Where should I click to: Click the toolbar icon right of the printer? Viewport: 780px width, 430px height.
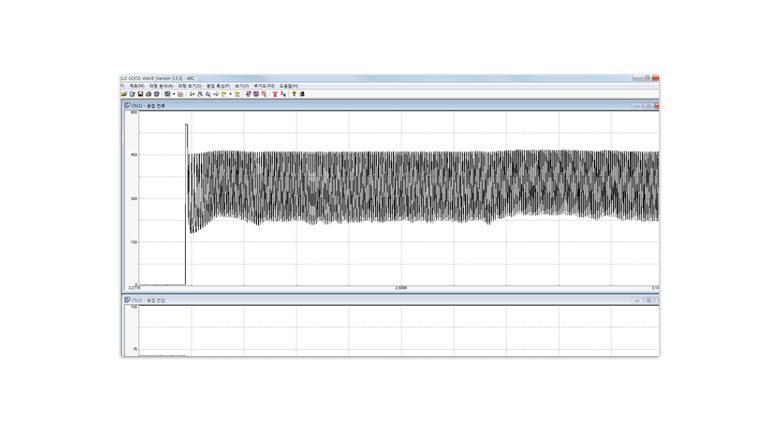point(156,94)
